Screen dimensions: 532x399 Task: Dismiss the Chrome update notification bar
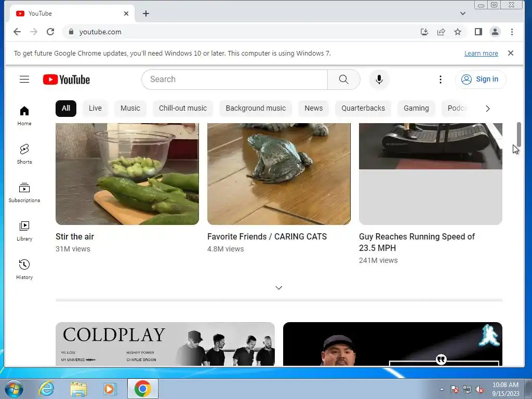511,54
